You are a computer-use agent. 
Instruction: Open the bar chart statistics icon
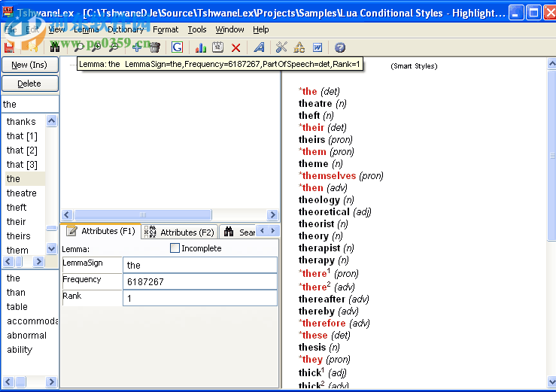click(201, 47)
